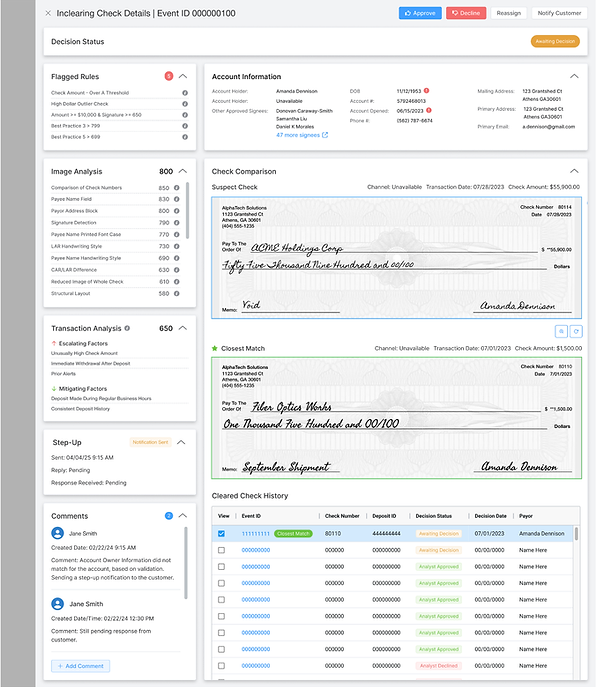Click the alert icon next to DOB

tap(426, 91)
